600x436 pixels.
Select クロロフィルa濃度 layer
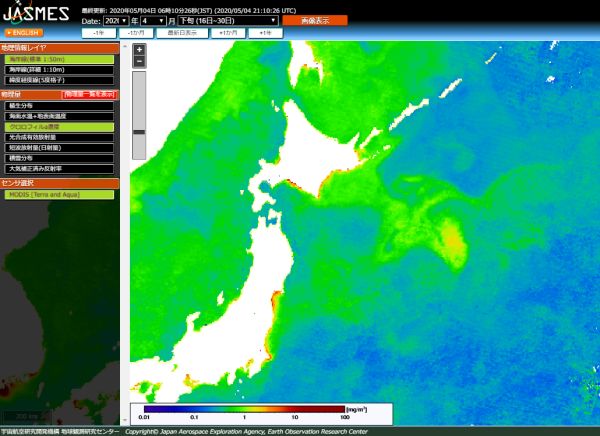(x=59, y=127)
